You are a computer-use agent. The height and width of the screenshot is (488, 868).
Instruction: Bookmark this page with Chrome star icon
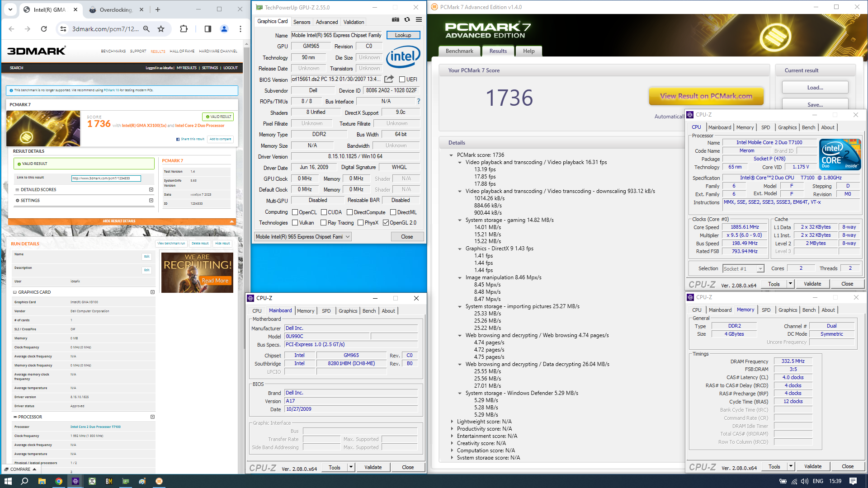[161, 29]
